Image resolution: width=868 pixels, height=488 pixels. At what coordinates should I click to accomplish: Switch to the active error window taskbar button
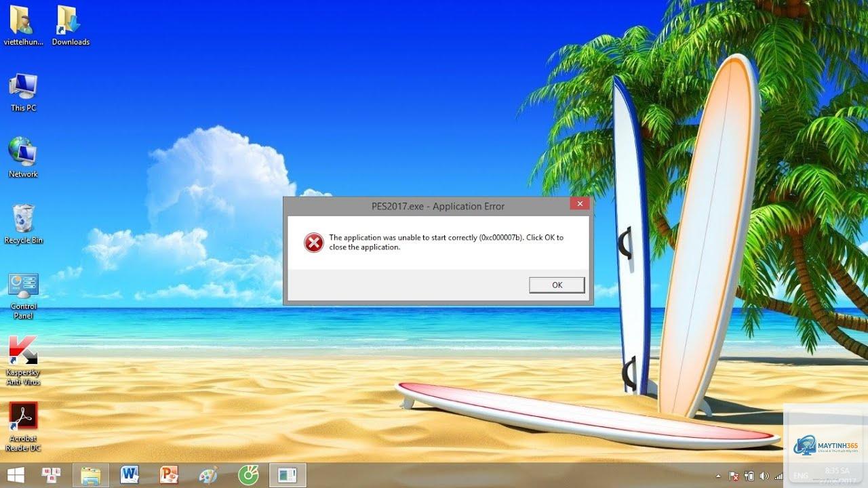point(288,475)
